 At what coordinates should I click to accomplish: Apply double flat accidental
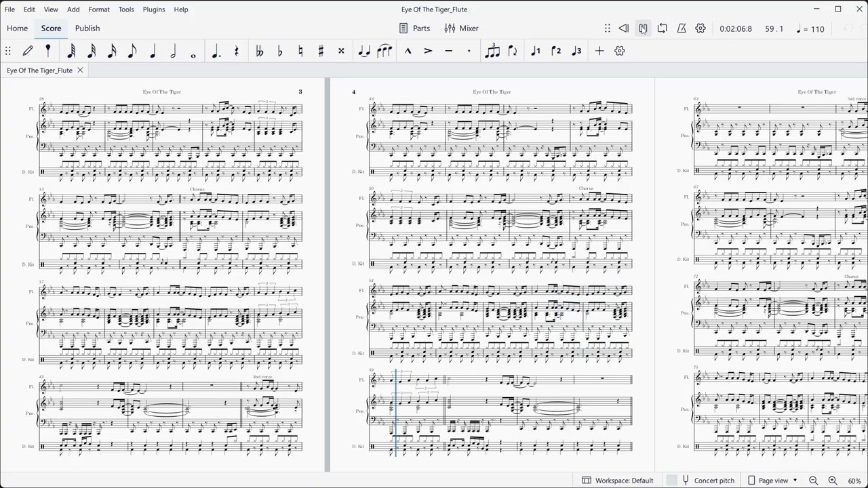click(260, 51)
